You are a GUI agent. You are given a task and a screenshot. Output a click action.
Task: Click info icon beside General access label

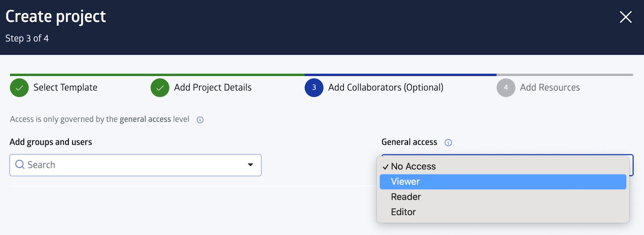point(448,143)
